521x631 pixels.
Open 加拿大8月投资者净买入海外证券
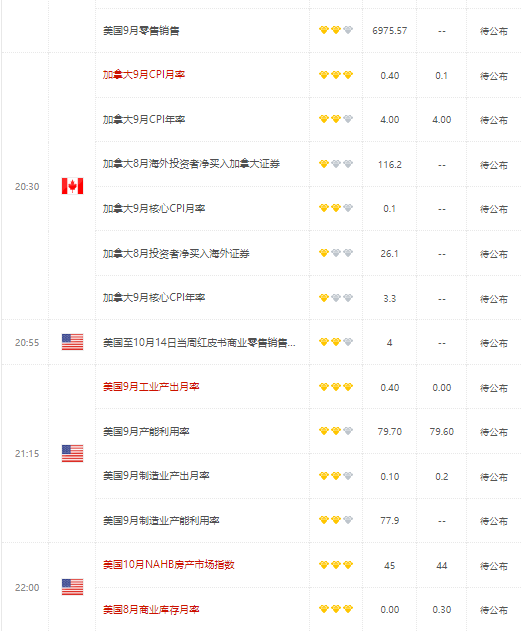tap(176, 254)
